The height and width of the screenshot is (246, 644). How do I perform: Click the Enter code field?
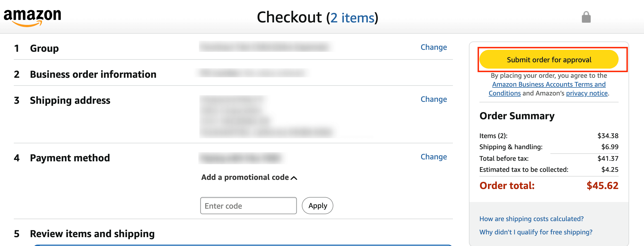[x=248, y=206]
